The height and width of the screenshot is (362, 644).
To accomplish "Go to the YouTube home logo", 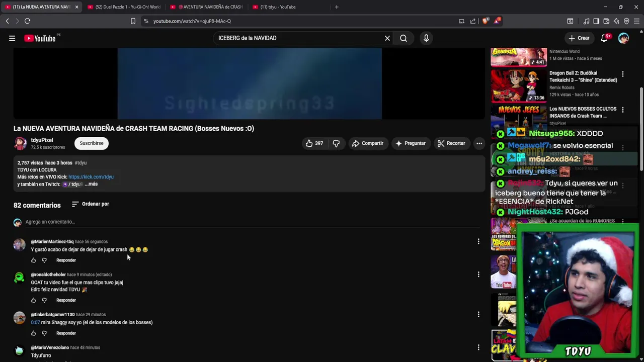I will point(40,38).
